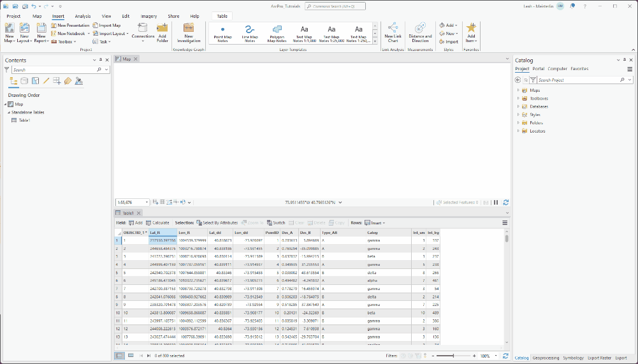This screenshot has width=638, height=364.
Task: Refresh the table with the refresh icon
Action: tap(505, 356)
